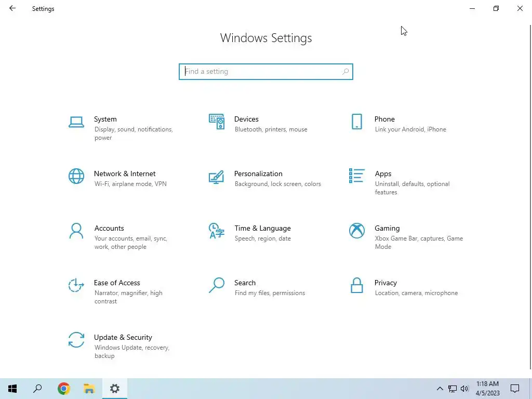Open File Explorer from the taskbar
Viewport: 532px width, 399px height.
89,389
